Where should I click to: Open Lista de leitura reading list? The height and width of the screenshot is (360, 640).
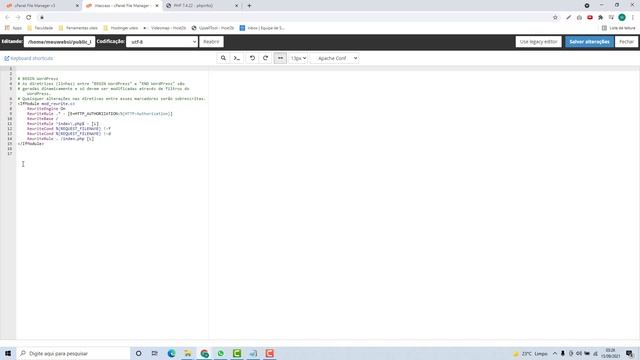click(x=618, y=28)
